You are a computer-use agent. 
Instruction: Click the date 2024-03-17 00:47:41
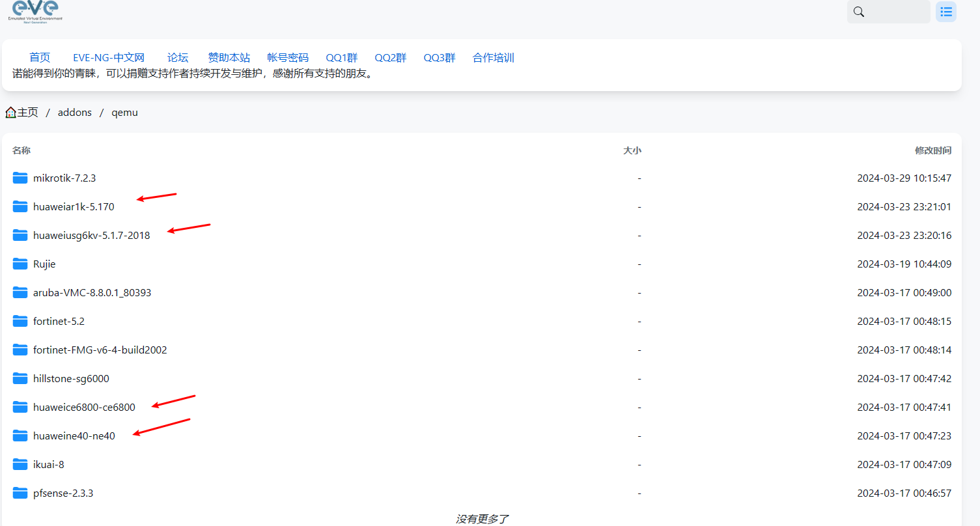[x=904, y=407]
